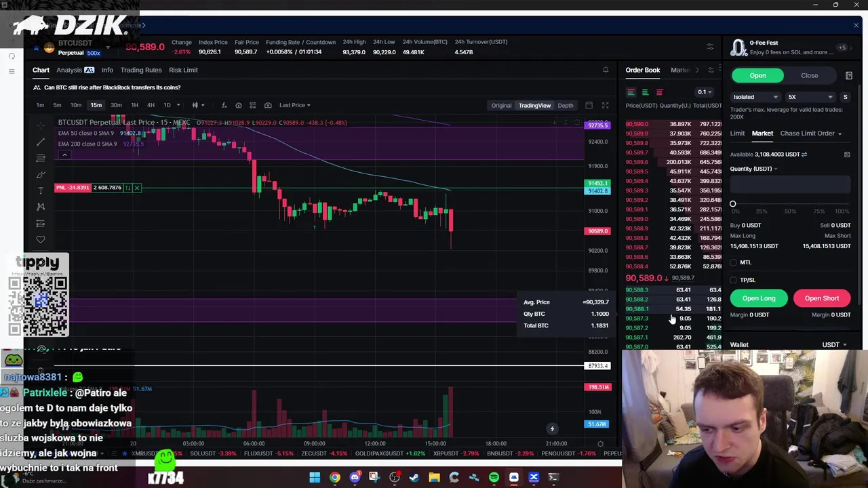Open the Info tab
The height and width of the screenshot is (488, 868).
point(107,70)
